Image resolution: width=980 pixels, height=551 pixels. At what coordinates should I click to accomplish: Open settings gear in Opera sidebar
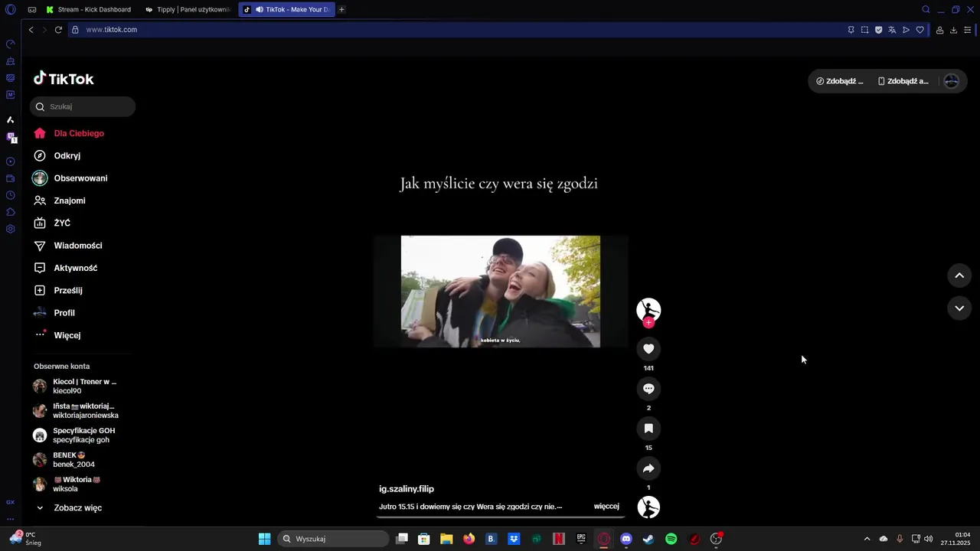point(11,229)
